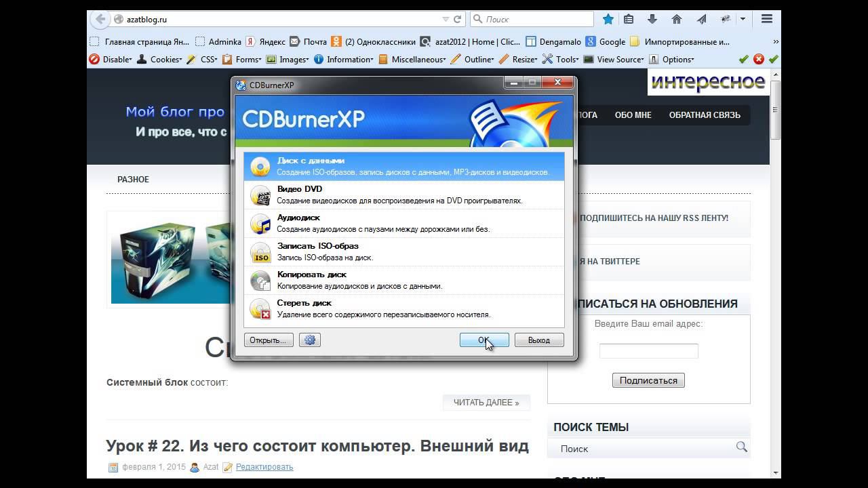Viewport: 868px width, 488px height.
Task: Click the paper plane share icon
Action: point(701,19)
